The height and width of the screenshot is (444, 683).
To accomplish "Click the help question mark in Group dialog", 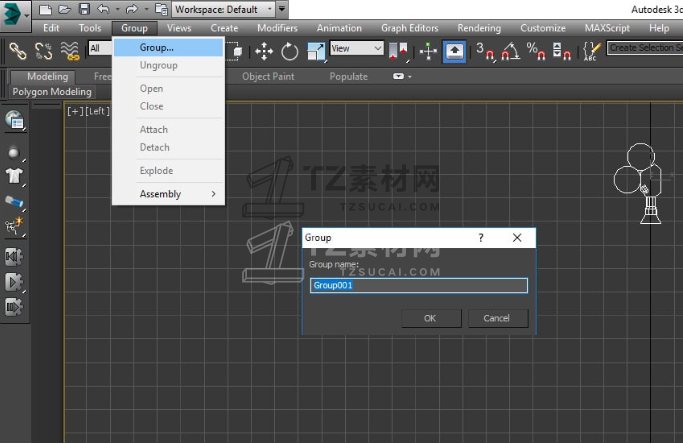I will tap(481, 238).
